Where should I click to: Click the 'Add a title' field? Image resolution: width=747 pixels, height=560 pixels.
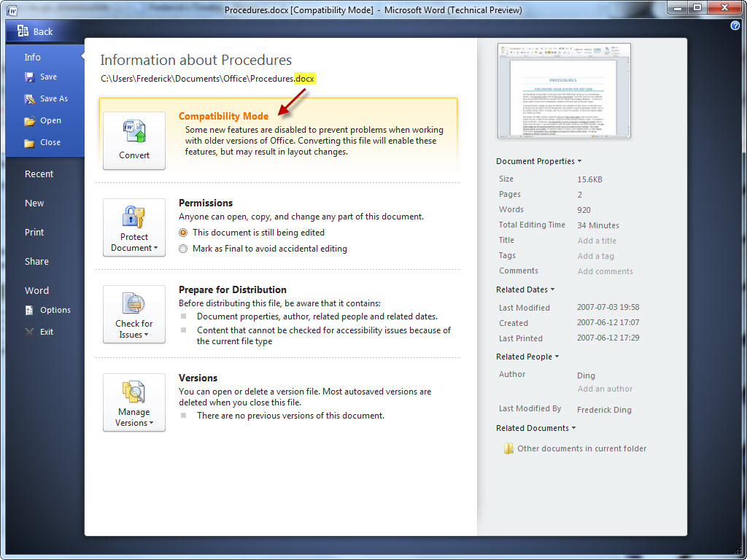click(x=597, y=241)
